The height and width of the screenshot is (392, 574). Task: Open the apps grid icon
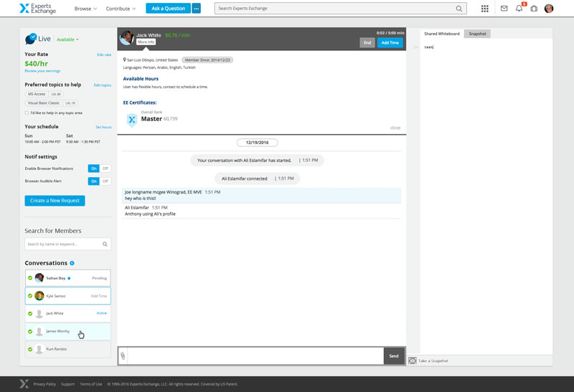[485, 9]
